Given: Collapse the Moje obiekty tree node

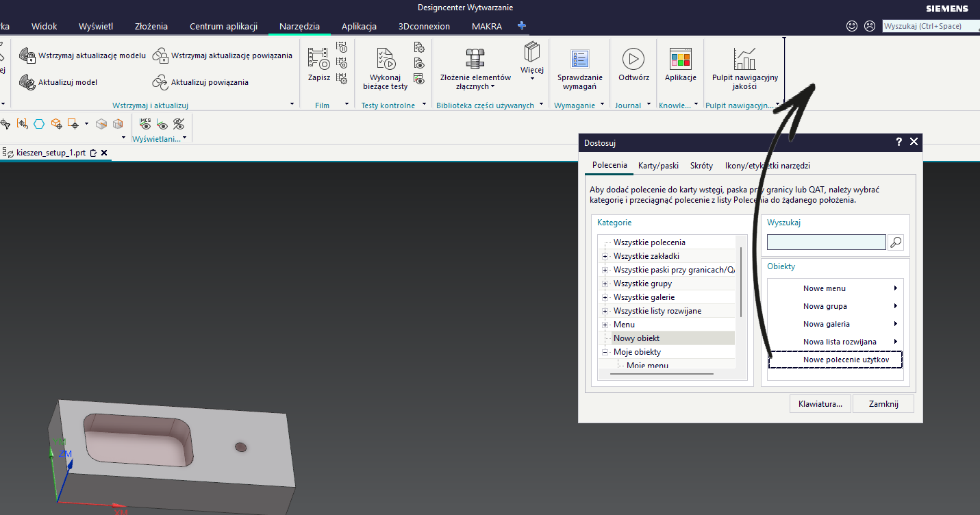Looking at the screenshot, I should pyautogui.click(x=605, y=352).
